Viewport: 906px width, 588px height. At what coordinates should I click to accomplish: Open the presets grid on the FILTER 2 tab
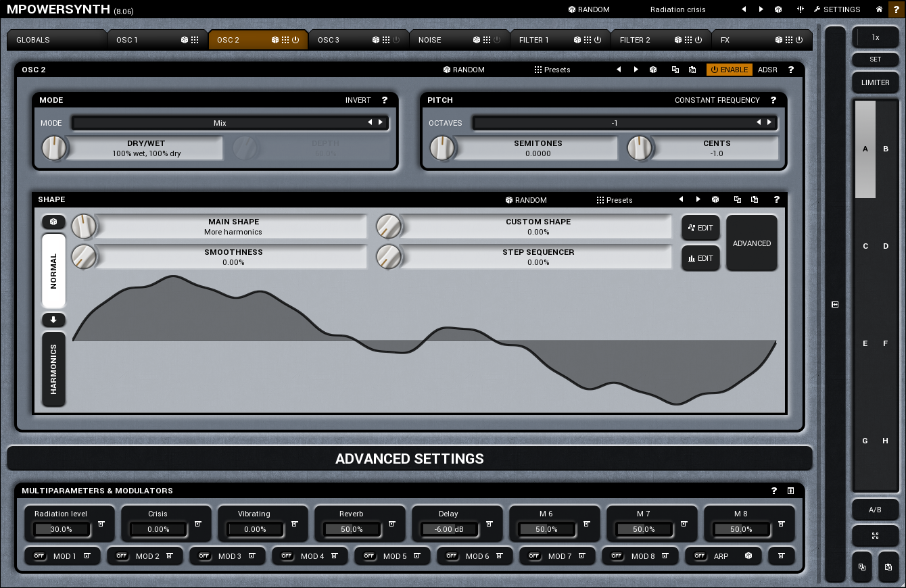point(688,40)
